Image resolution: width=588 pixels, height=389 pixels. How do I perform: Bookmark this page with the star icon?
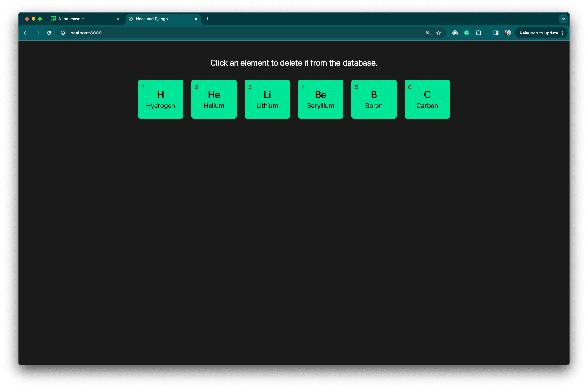[x=439, y=33]
